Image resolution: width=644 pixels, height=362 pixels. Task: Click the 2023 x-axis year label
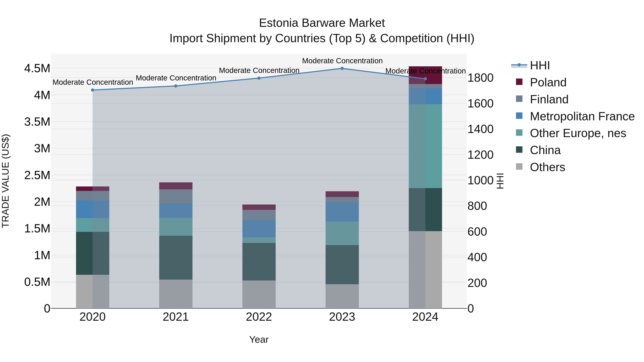tap(342, 317)
